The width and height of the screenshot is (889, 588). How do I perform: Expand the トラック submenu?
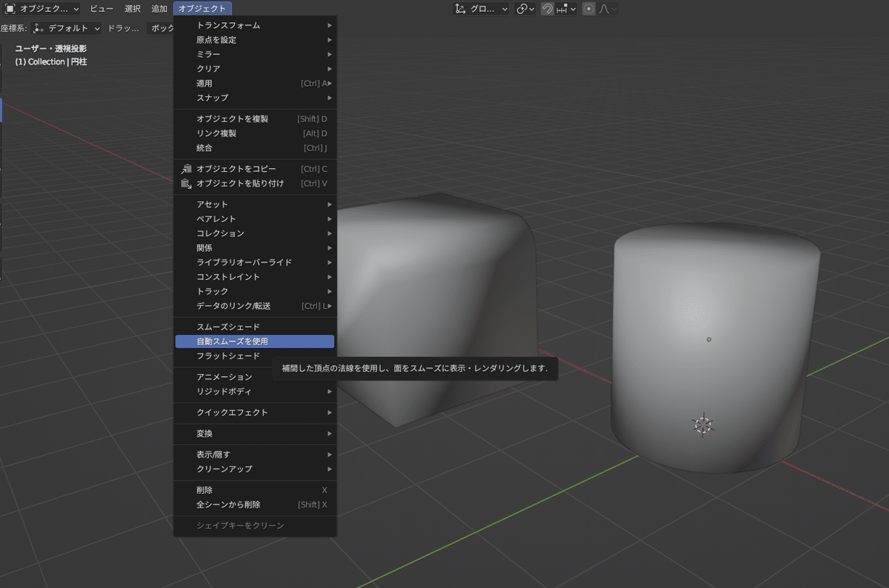[x=255, y=292]
